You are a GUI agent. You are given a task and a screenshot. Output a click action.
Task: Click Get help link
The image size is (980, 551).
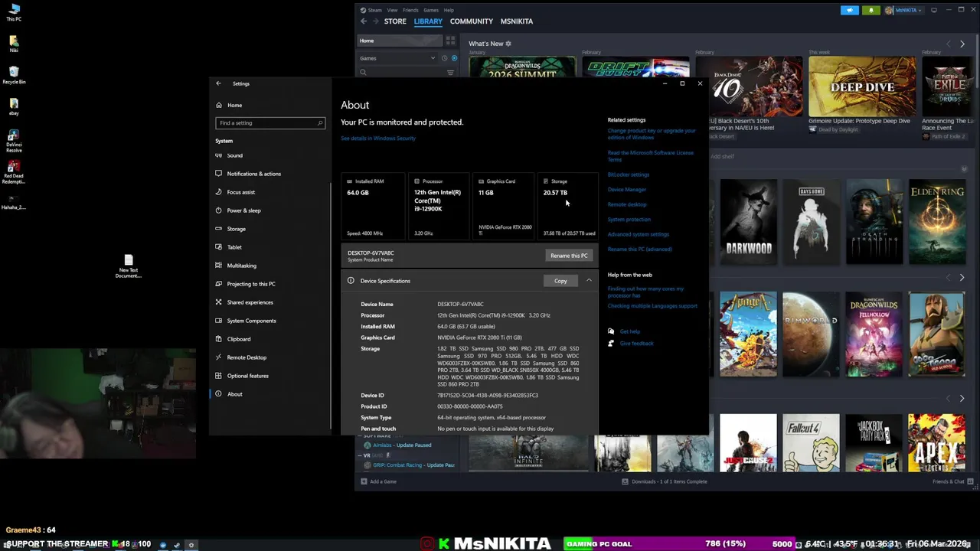pos(629,331)
